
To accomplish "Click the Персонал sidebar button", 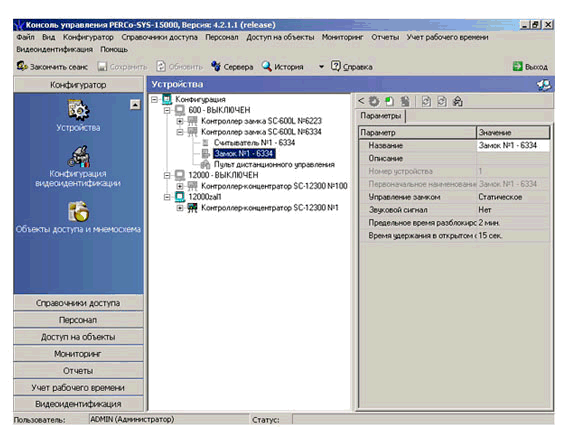I will pyautogui.click(x=78, y=320).
